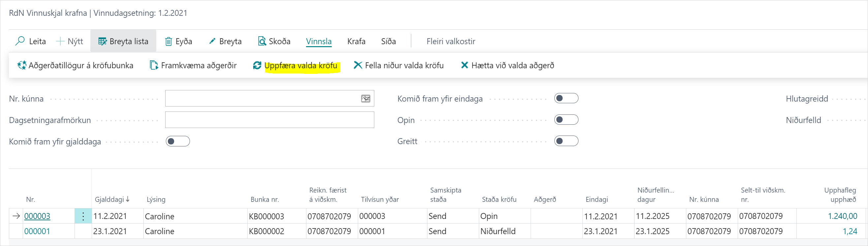
Task: Open the Krafa menu tab
Action: pos(356,41)
